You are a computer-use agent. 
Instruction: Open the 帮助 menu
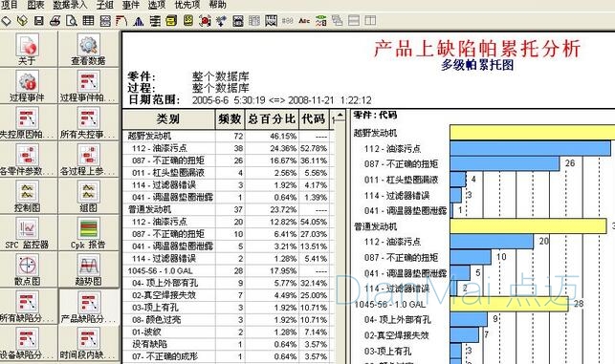(218, 5)
